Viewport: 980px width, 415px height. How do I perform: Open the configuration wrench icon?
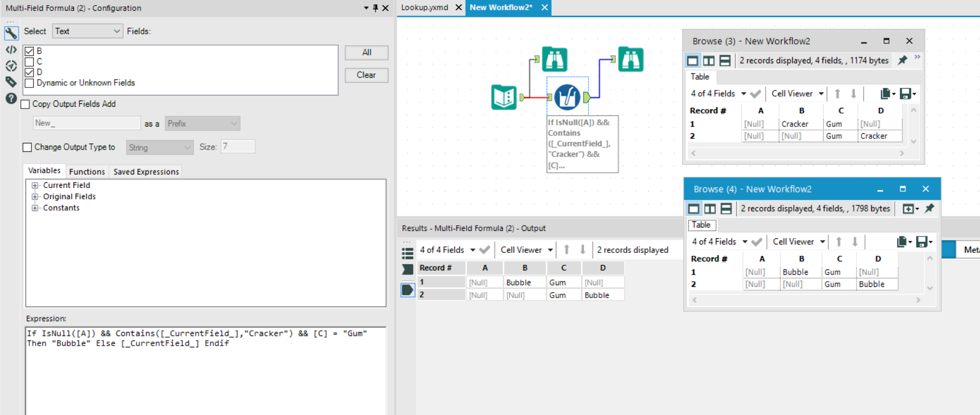(x=11, y=33)
